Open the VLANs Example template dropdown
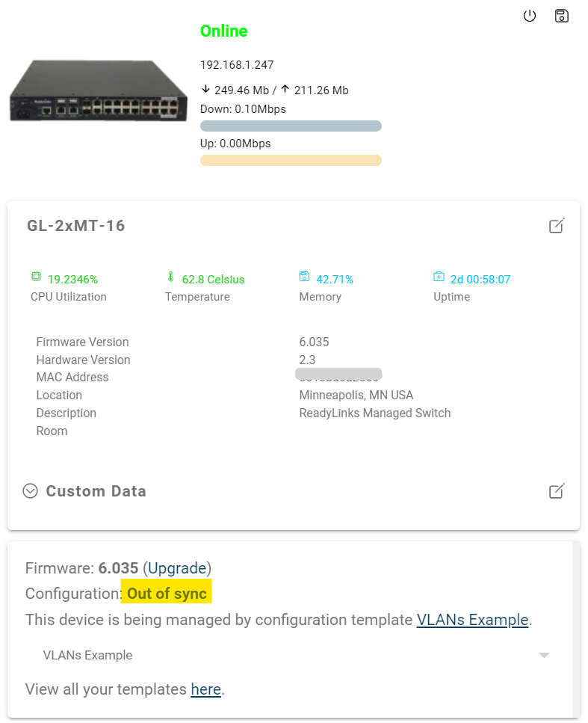This screenshot has width=588, height=723. (x=295, y=655)
